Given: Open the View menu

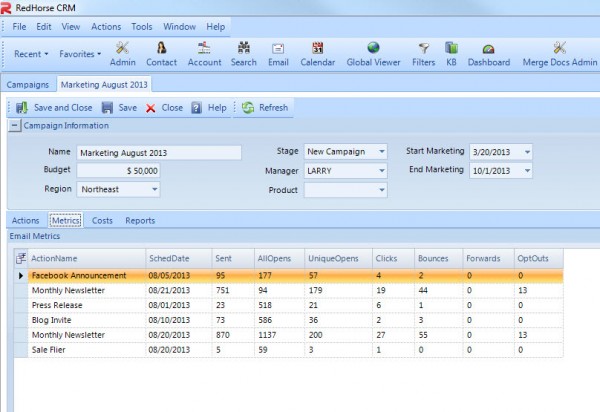Looking at the screenshot, I should (71, 27).
